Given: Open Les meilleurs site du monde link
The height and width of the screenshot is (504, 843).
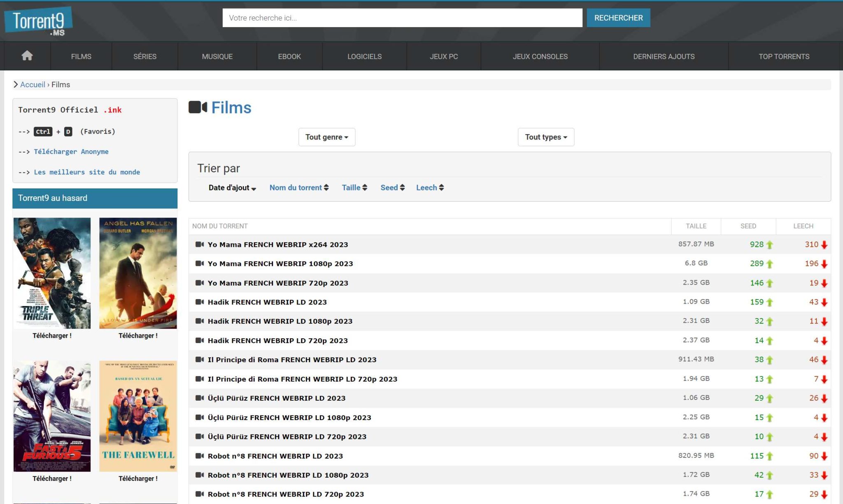Looking at the screenshot, I should pos(87,172).
